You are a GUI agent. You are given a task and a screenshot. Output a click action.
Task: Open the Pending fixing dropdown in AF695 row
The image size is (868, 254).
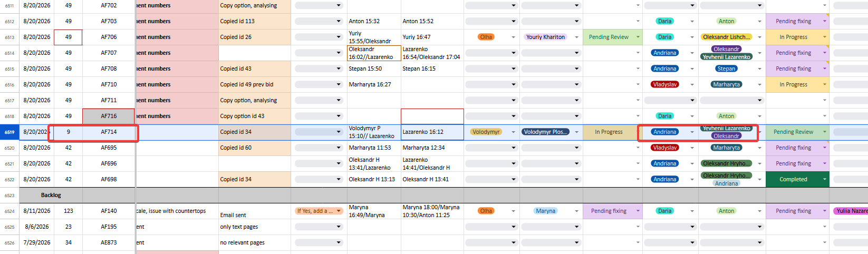tap(825, 148)
